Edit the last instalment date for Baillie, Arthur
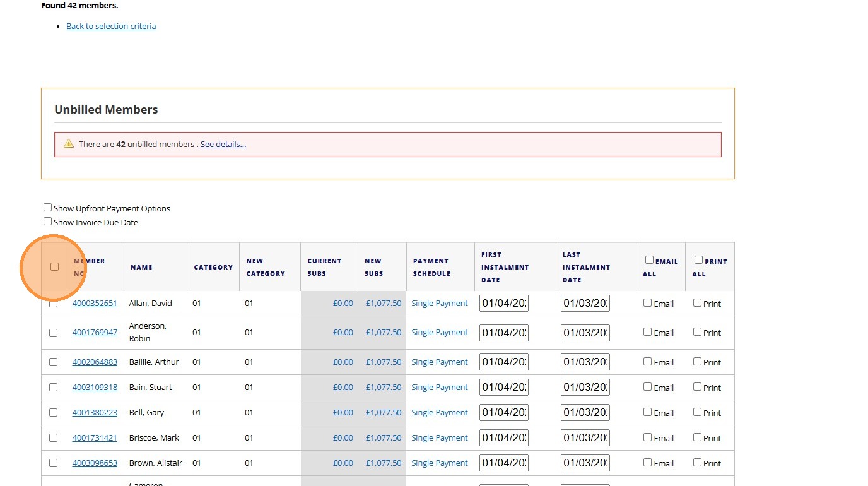 click(x=585, y=362)
